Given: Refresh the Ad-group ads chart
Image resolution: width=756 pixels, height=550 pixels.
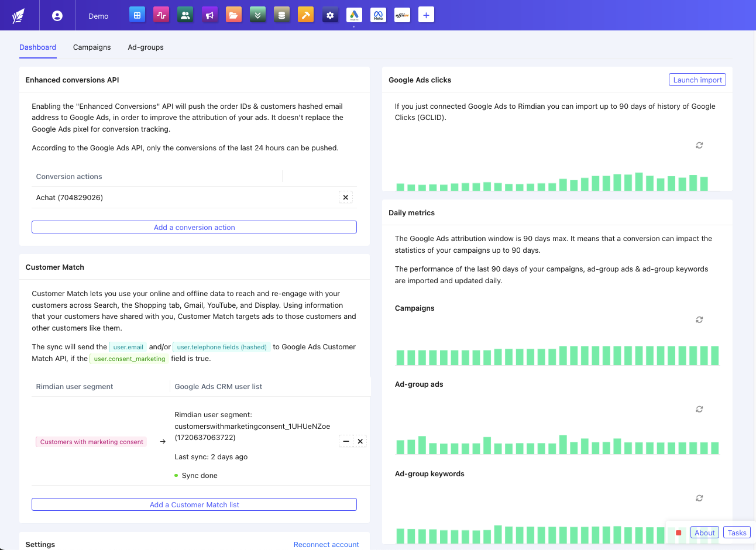Looking at the screenshot, I should point(699,409).
